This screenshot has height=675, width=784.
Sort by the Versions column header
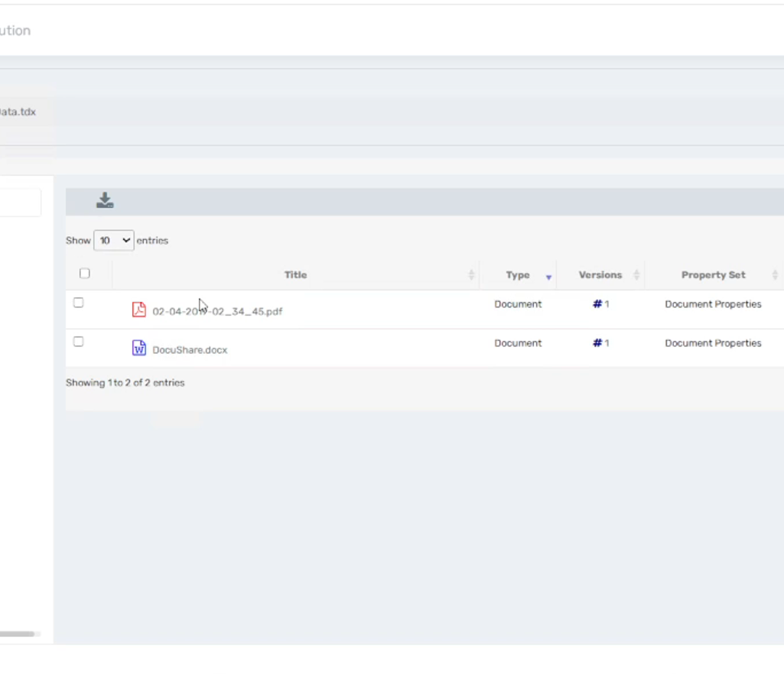[600, 274]
